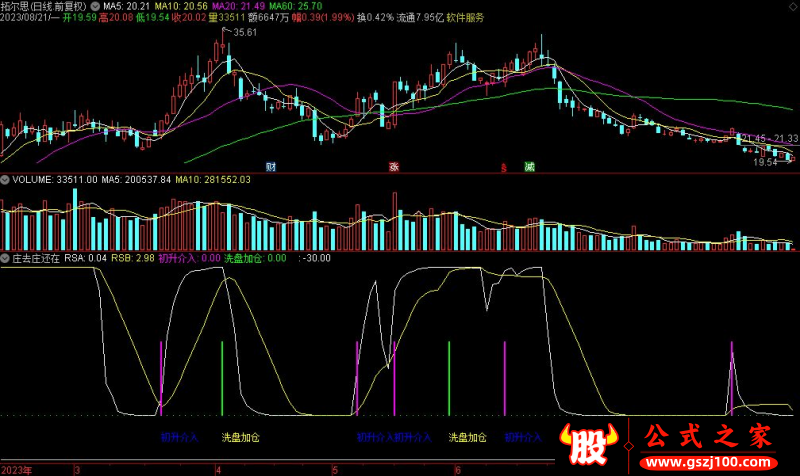Click month 6 on the time axis
The height and width of the screenshot is (476, 800).
458,470
